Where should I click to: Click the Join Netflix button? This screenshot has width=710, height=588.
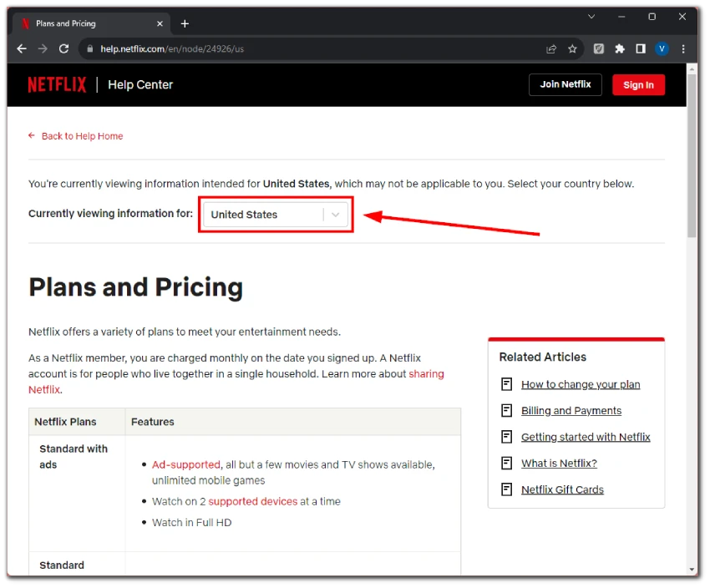[x=565, y=84]
